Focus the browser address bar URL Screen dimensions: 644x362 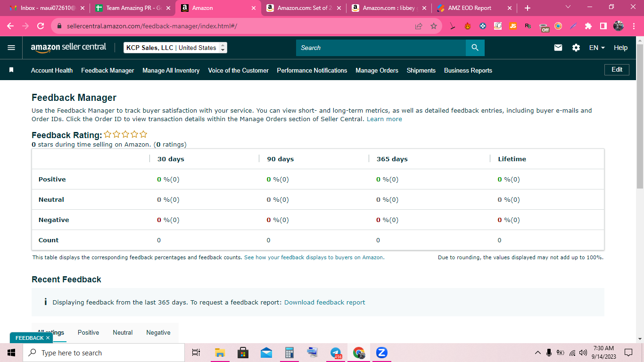(x=152, y=26)
